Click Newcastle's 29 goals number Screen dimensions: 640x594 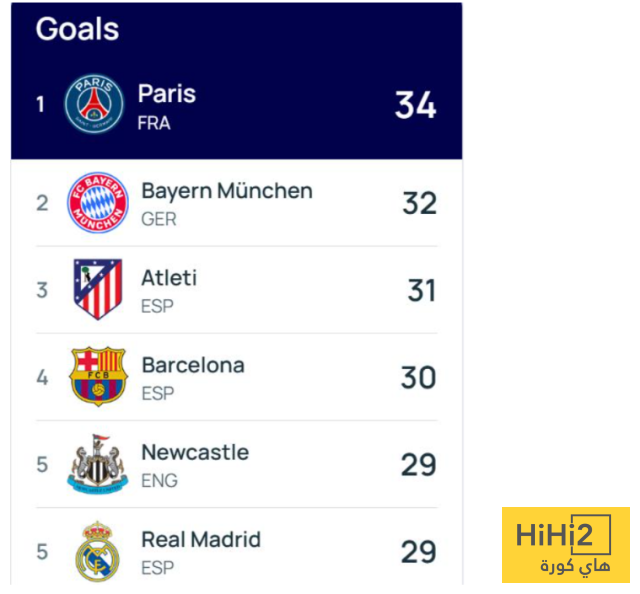pos(418,464)
